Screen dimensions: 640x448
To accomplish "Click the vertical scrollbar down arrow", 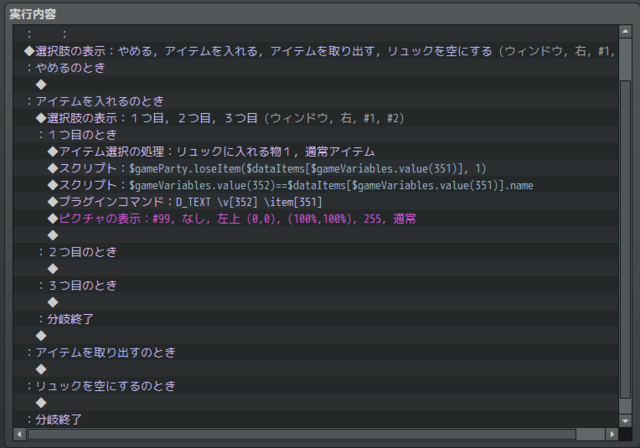I will point(625,421).
